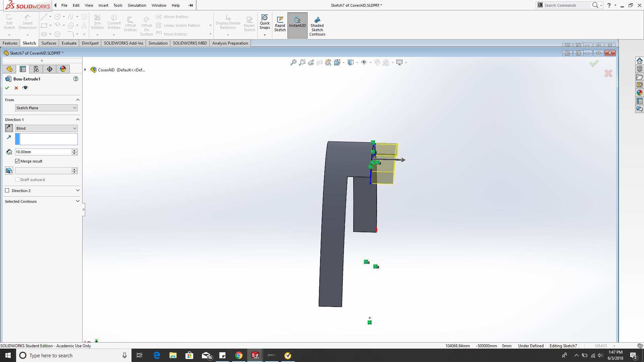
Task: Accept Boss-Extrude1 with green checkmark
Action: pyautogui.click(x=7, y=88)
